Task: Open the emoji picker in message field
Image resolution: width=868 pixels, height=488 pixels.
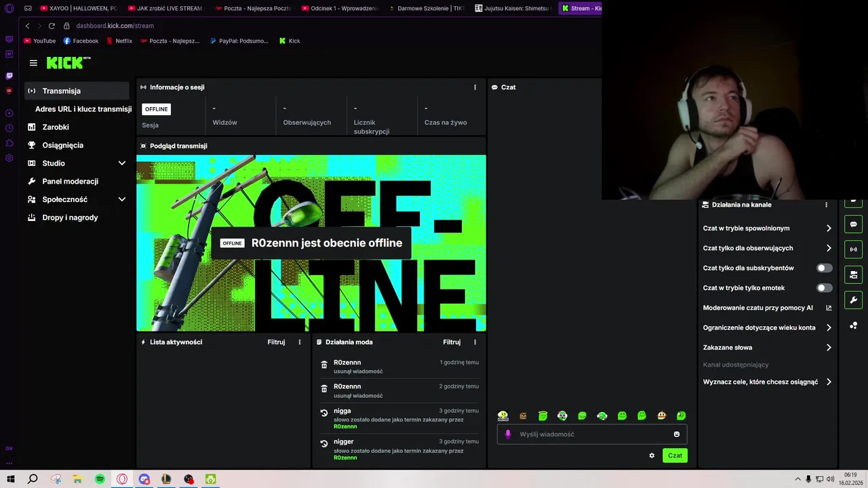Action: pyautogui.click(x=677, y=434)
